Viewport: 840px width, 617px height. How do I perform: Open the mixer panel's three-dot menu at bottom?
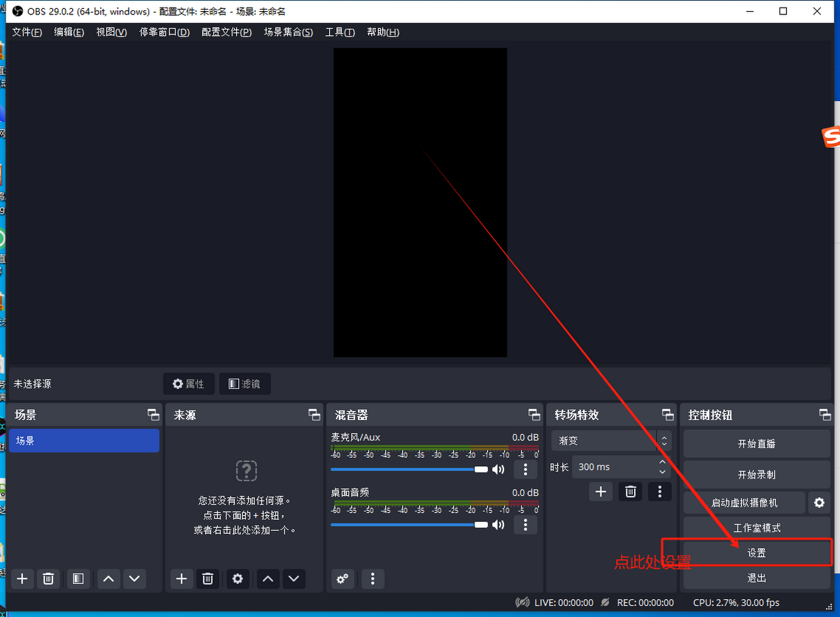pos(372,578)
